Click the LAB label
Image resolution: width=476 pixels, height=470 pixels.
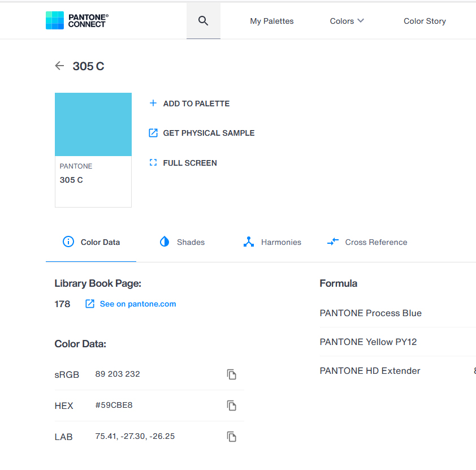63,437
